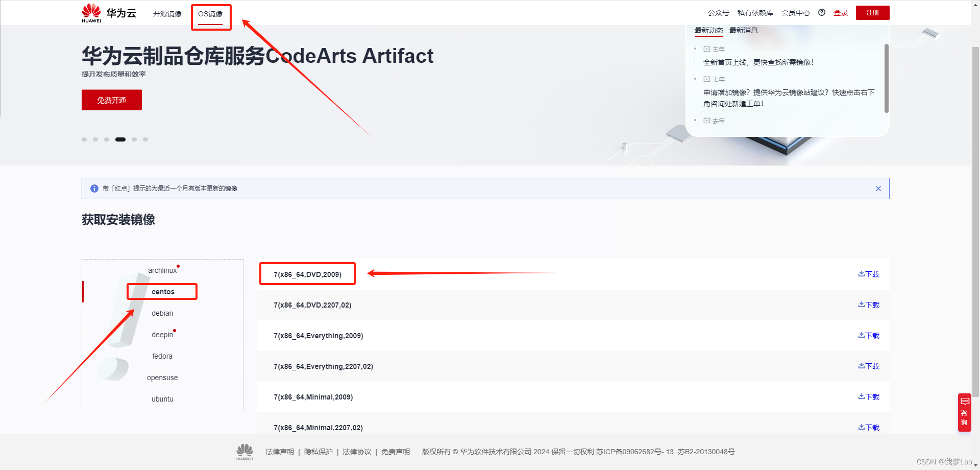
Task: Select the second carousel dot
Action: pos(95,139)
